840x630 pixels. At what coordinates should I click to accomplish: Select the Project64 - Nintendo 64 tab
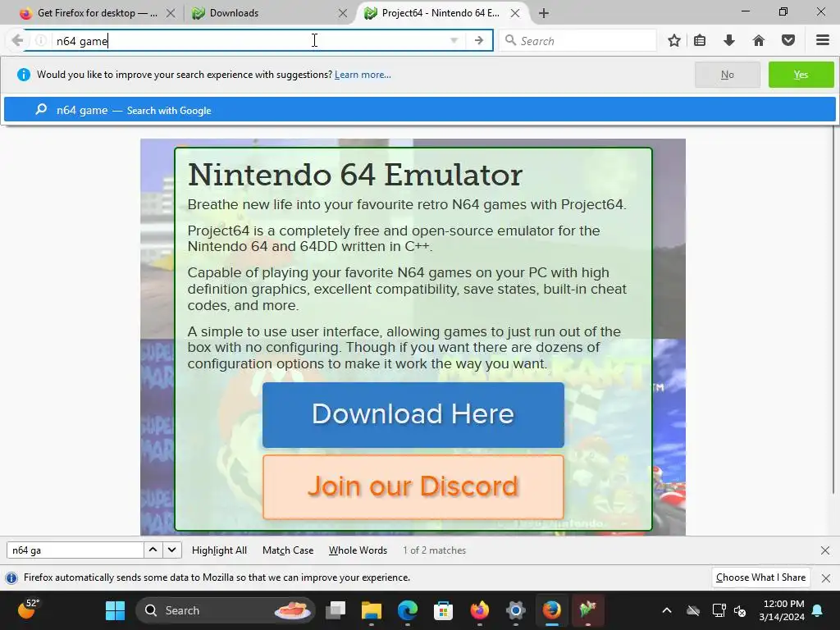(440, 13)
